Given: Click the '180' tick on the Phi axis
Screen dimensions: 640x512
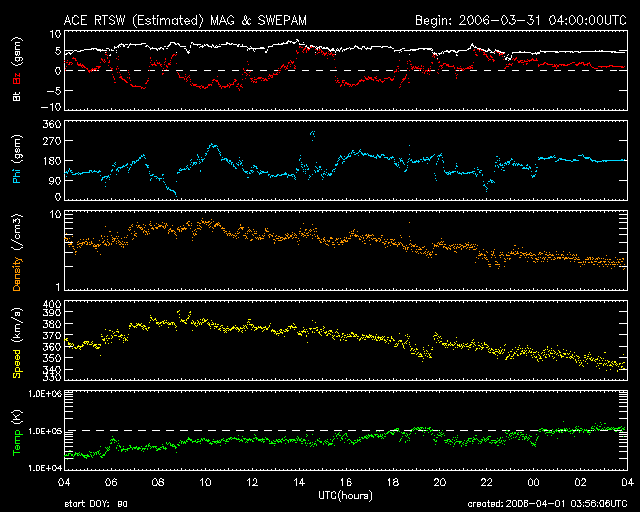Looking at the screenshot, I should 52,161.
